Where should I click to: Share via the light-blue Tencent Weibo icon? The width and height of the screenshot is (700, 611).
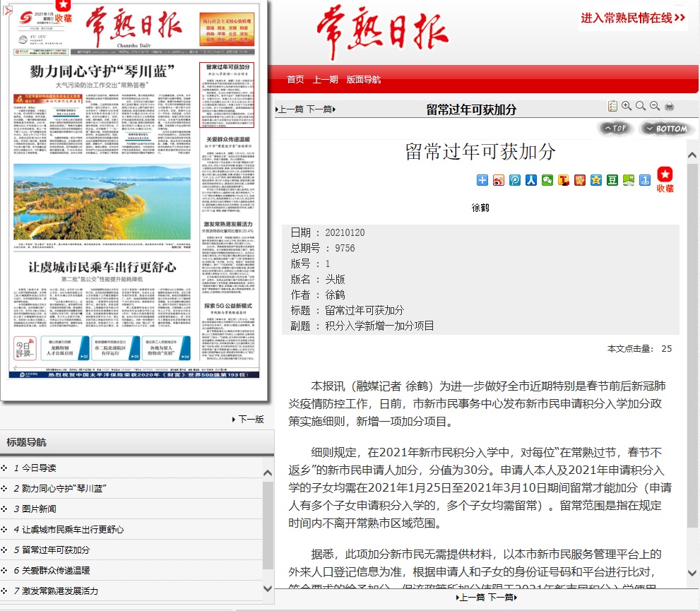click(x=515, y=180)
